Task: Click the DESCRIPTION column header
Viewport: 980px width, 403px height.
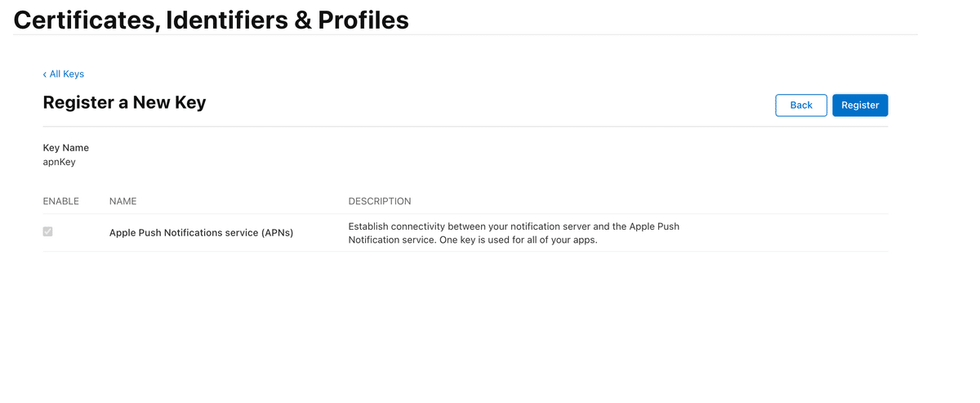Action: tap(380, 201)
